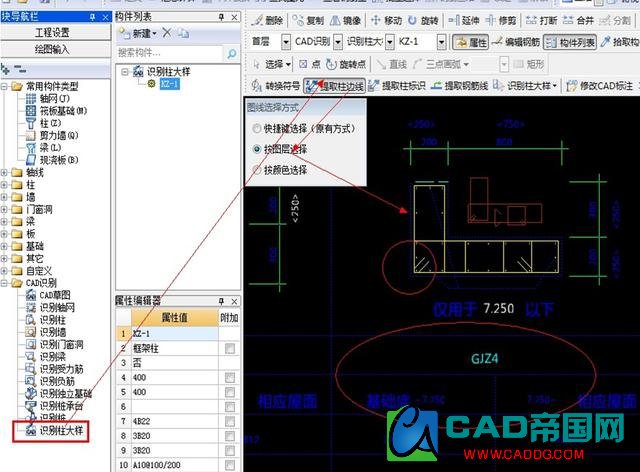Toggle 附加 checkbox for 4B22 row
Viewport: 640px width, 472px height.
230,421
